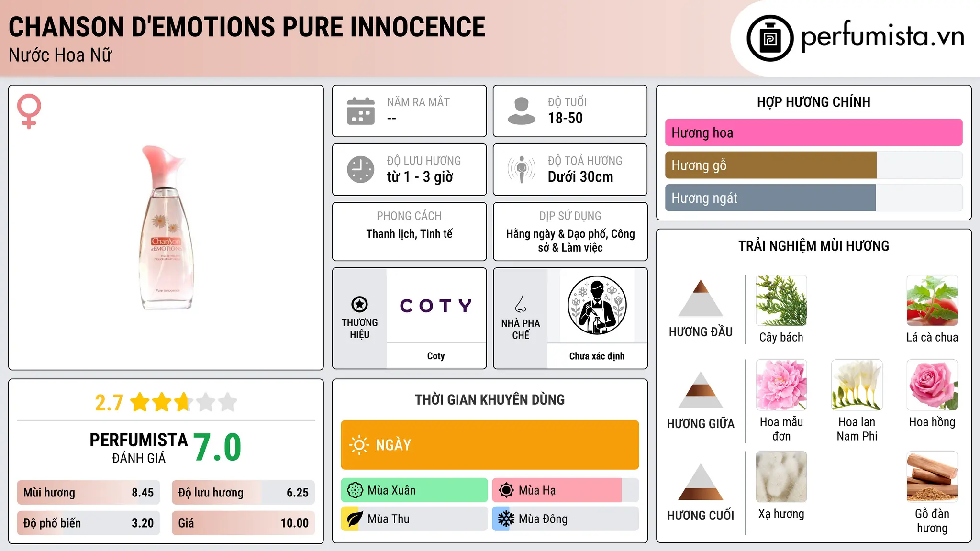
Task: Click the sillage icon beside Độ toả hương
Action: [x=521, y=169]
